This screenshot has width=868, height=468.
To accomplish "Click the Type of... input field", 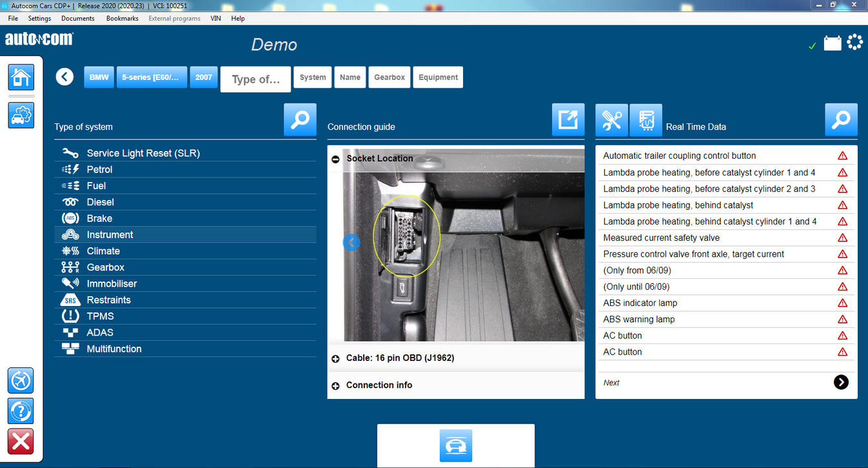I will click(255, 79).
